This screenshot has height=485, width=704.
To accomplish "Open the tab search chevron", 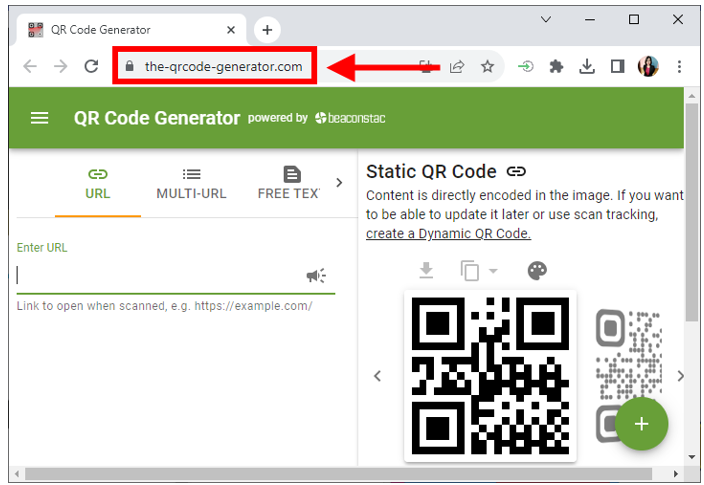I will tap(546, 19).
